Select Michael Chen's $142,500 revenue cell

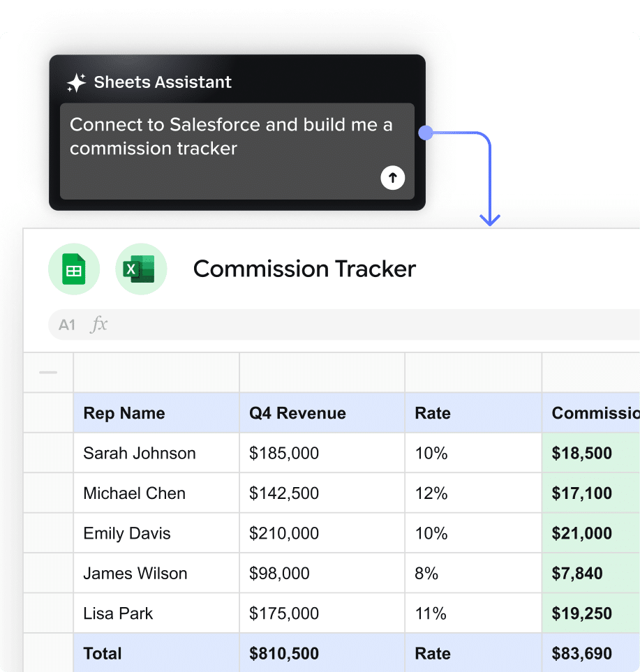click(x=322, y=493)
